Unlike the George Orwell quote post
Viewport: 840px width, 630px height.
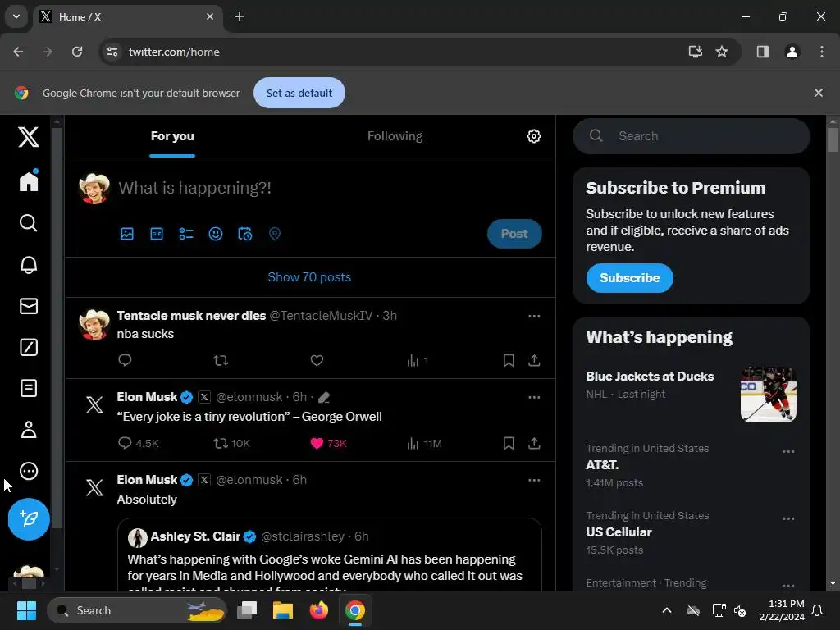point(328,443)
